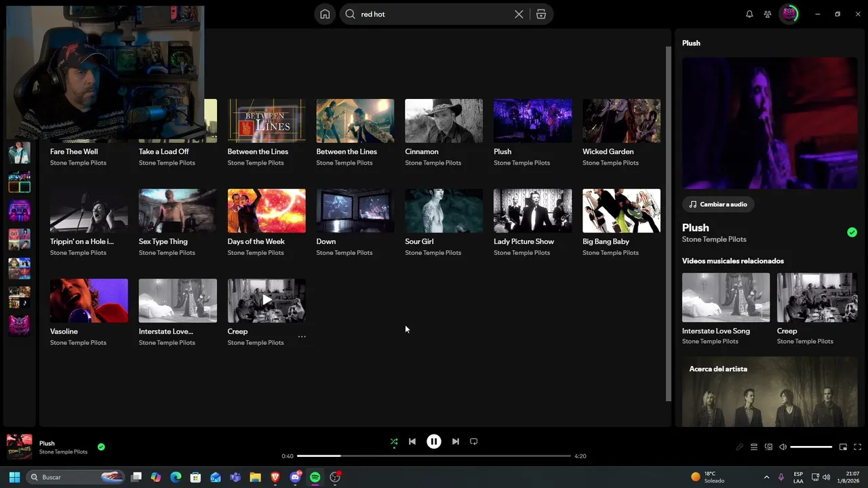
Task: Click the search magnifier icon
Action: [351, 14]
